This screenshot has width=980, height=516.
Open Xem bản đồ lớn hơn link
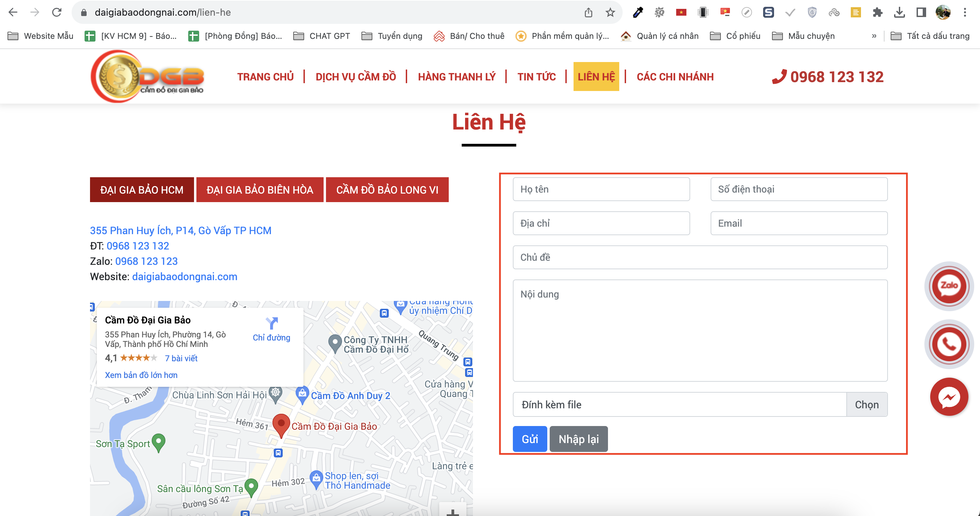point(141,375)
